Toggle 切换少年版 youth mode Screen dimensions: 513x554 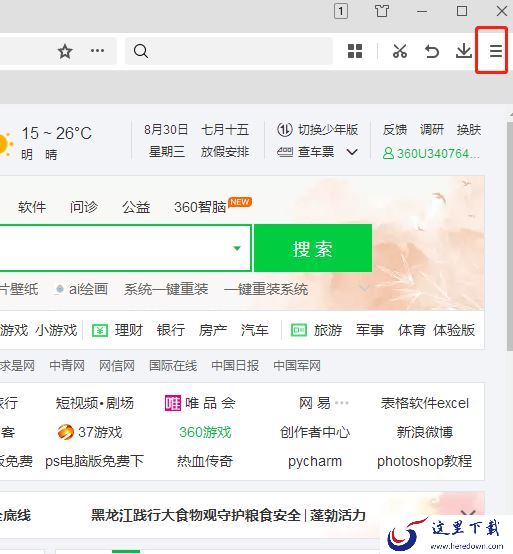click(317, 130)
